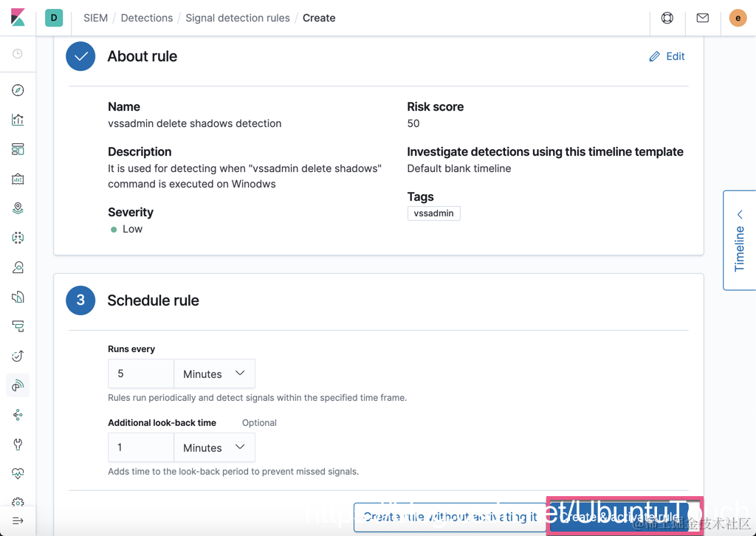Open the newsfeed mail icon
Screen dimensions: 756x536
point(703,18)
